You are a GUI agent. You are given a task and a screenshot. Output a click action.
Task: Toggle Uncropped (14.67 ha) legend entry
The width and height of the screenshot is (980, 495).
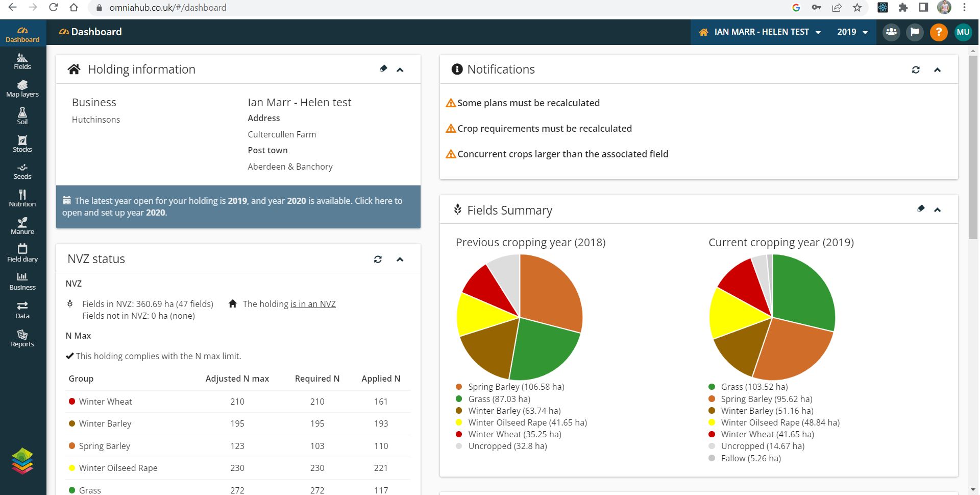756,446
